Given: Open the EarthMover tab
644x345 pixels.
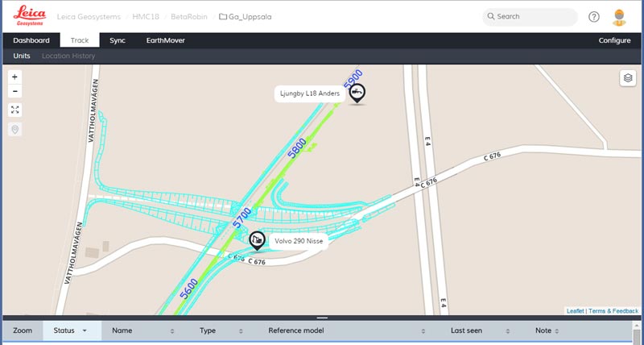Looking at the screenshot, I should (x=166, y=40).
